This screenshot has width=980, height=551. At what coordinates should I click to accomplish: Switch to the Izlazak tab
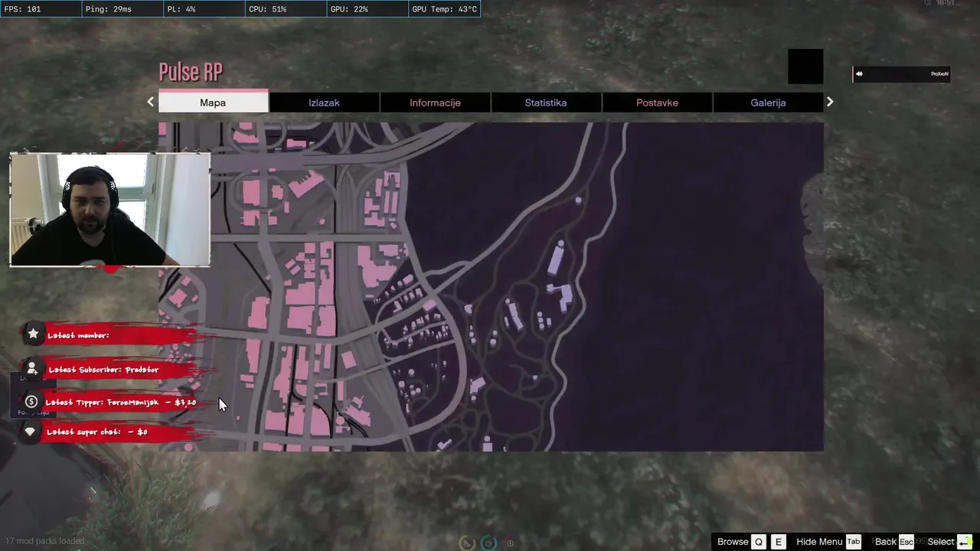point(324,103)
